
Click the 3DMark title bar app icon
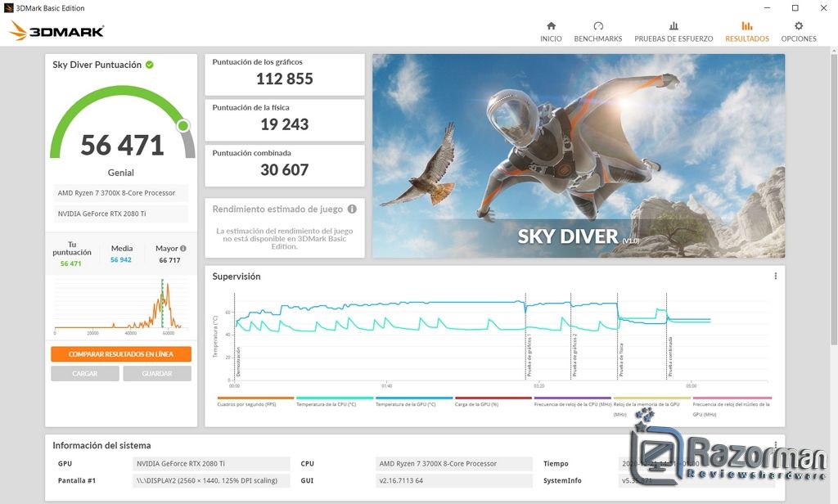(x=8, y=8)
